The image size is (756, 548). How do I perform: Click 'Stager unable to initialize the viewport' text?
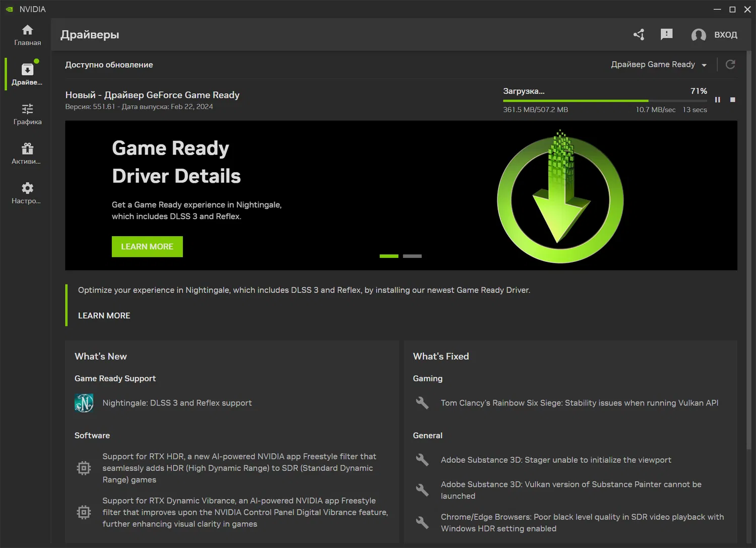tap(556, 460)
